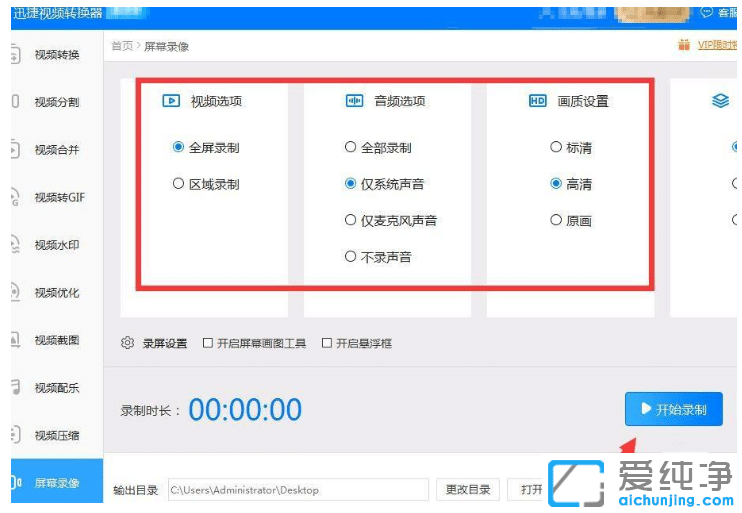
Task: Open 视频合并 in the sidebar
Action: (57, 150)
